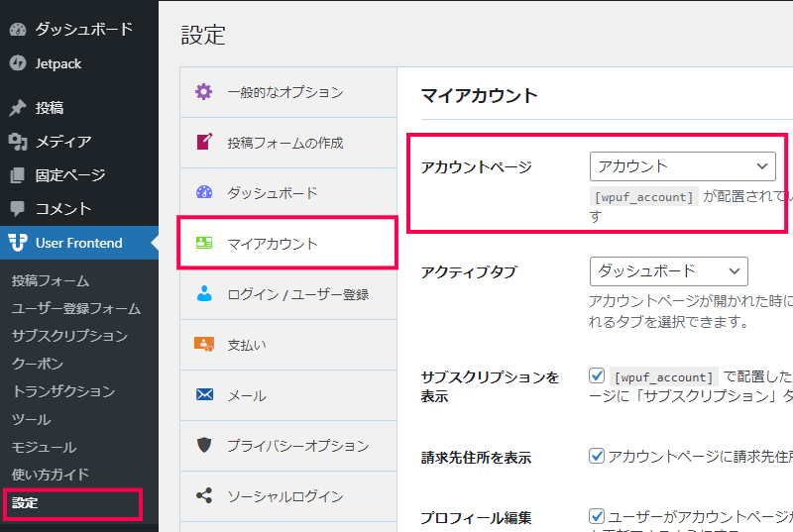
Task: Open ソーシャルログイン settings tab
Action: (x=288, y=496)
